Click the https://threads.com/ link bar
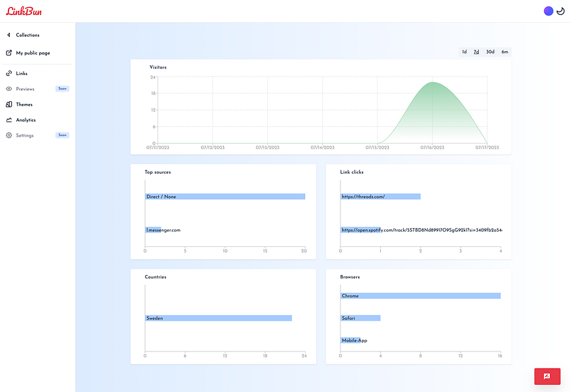 click(x=380, y=197)
